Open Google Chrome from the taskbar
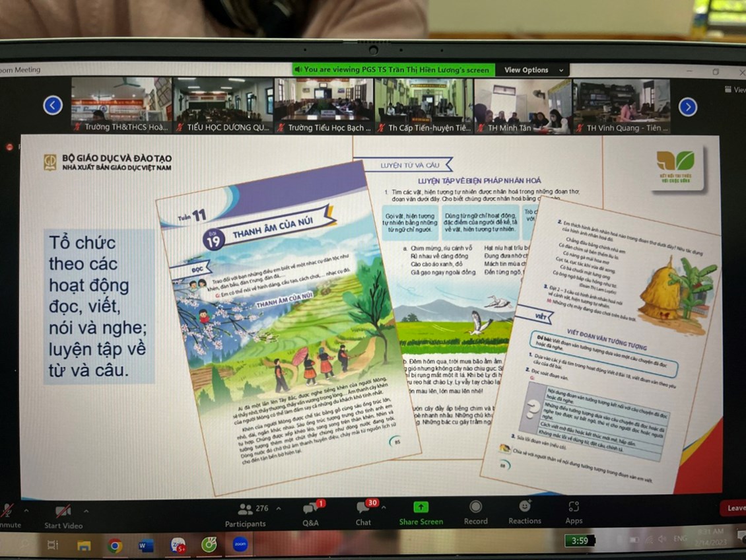 pyautogui.click(x=116, y=545)
